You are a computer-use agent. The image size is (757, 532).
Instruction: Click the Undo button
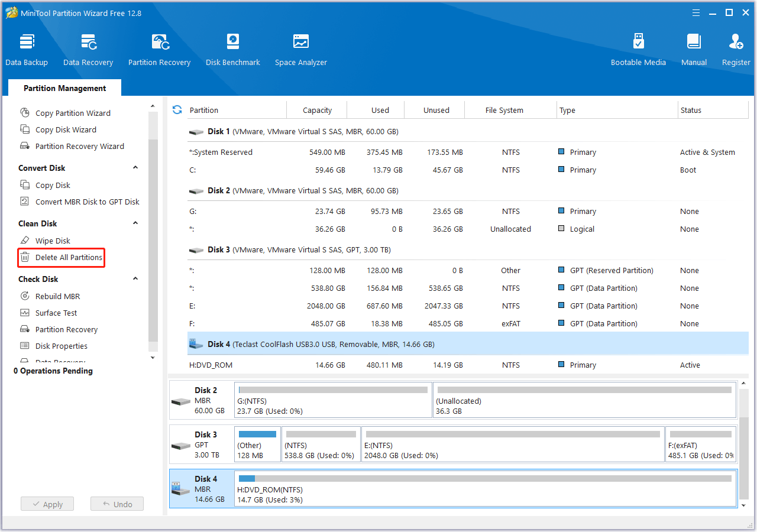pos(117,504)
